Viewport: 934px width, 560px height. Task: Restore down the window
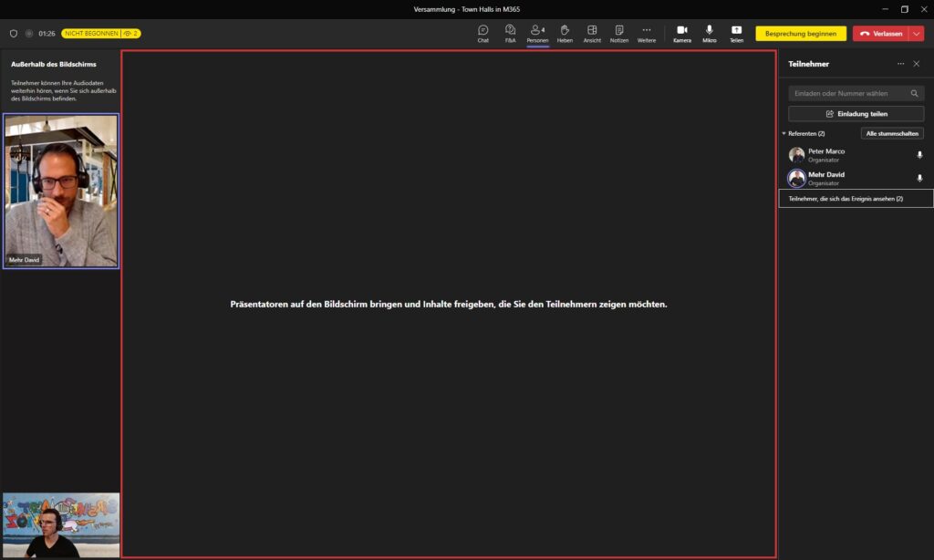(904, 9)
